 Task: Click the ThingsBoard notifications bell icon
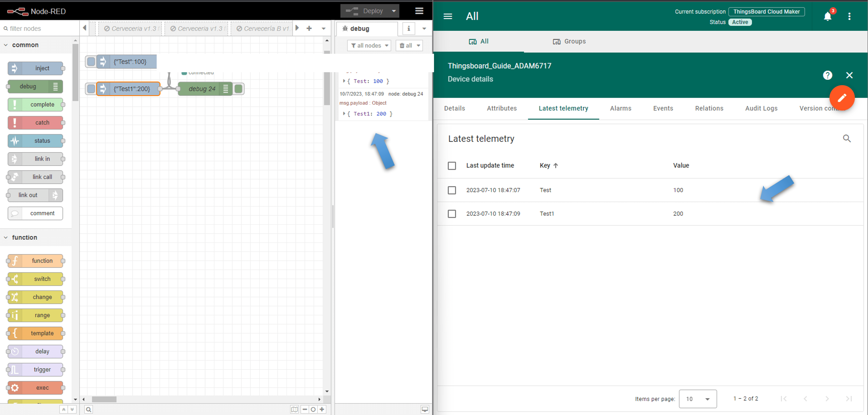click(827, 16)
